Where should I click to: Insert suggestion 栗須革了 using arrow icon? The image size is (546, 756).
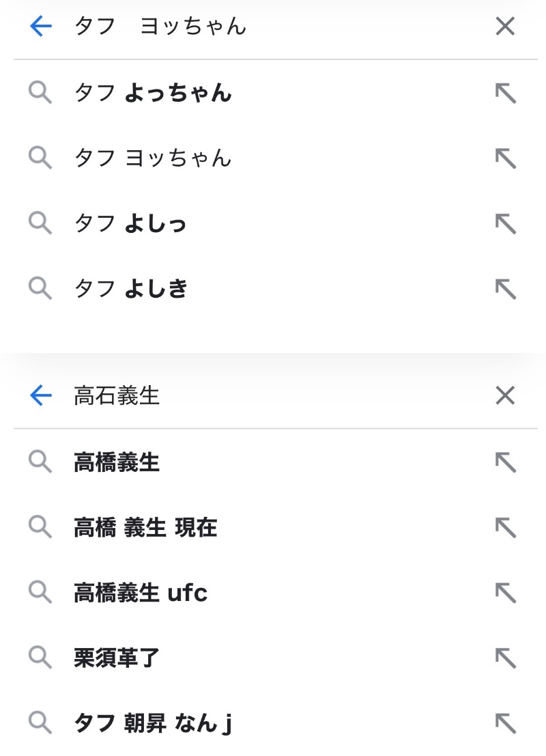[x=505, y=657]
